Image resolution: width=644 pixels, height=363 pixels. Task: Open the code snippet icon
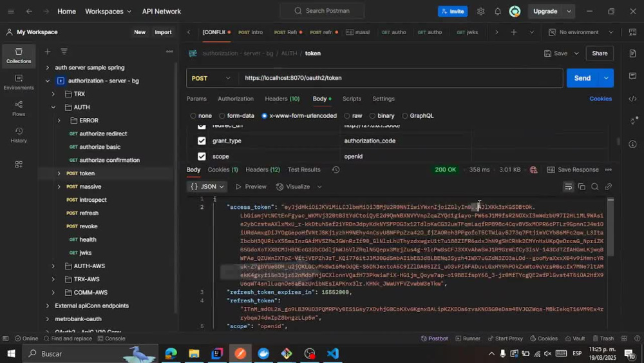coord(632,99)
